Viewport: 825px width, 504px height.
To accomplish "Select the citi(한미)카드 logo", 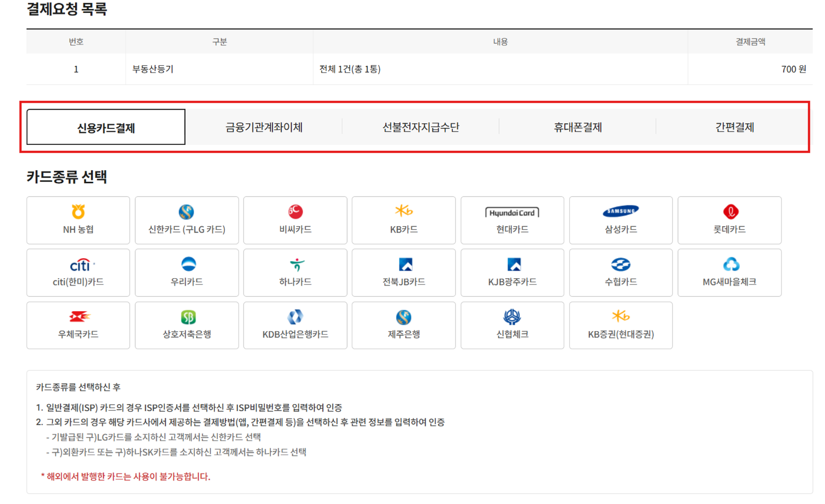I will point(78,273).
